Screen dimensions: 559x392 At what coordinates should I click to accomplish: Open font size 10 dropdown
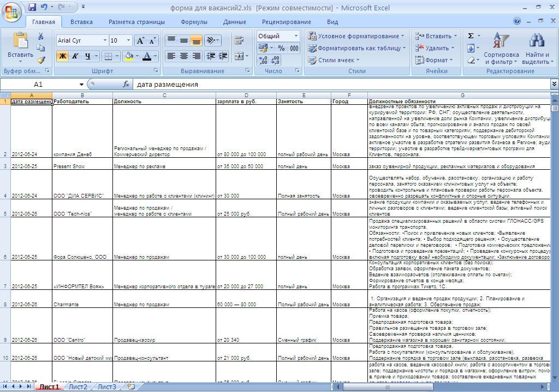tap(128, 40)
